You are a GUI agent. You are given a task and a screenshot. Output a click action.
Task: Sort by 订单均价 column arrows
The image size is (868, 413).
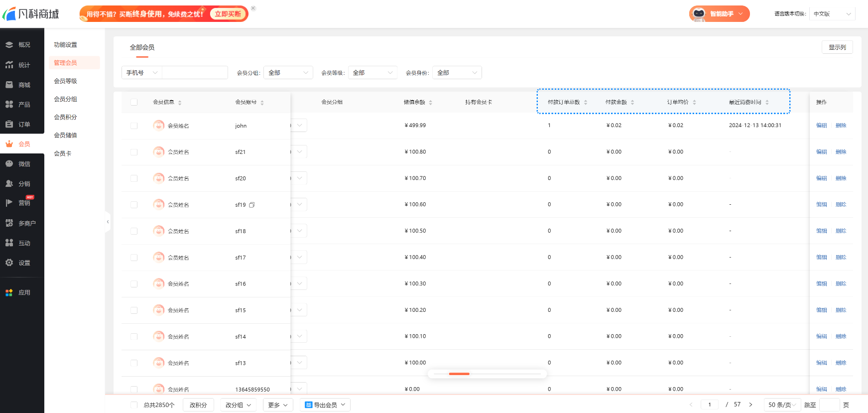coord(694,103)
